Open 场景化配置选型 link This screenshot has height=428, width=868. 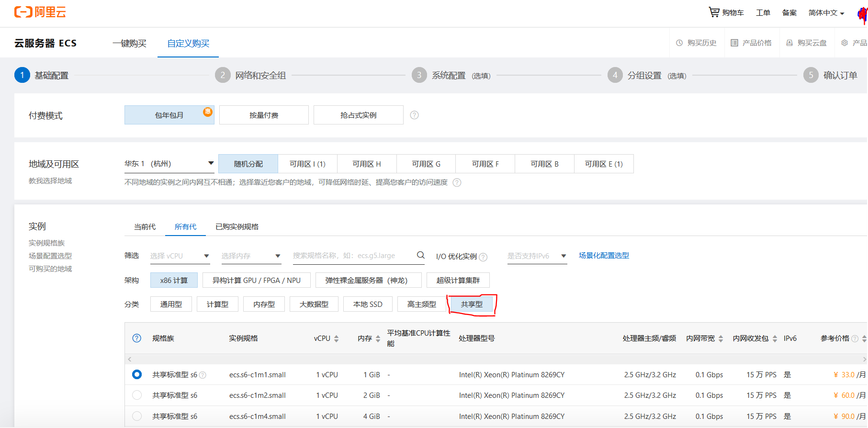point(604,256)
